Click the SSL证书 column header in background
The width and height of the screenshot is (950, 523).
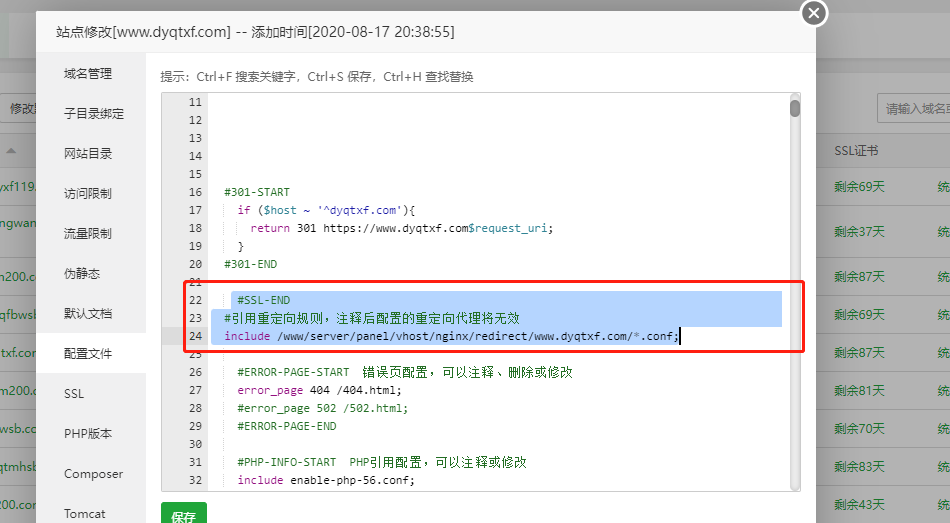(x=856, y=151)
